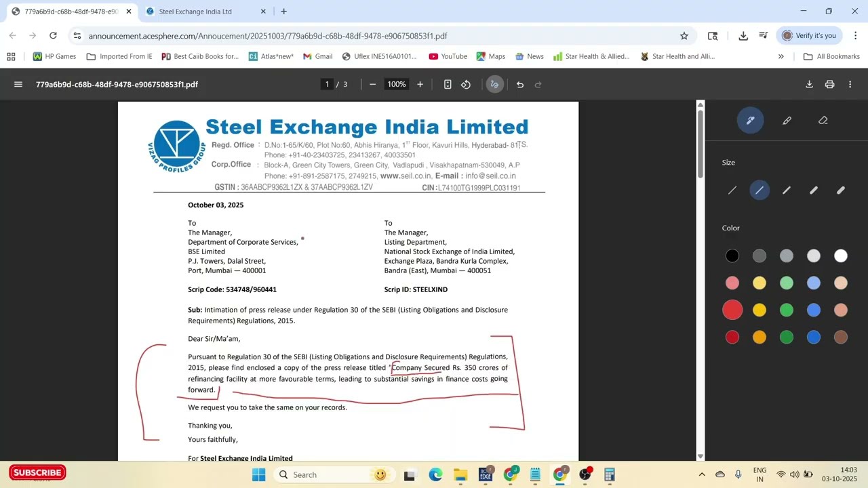Open the Gmail bookmark
This screenshot has height=488, width=868.
pos(317,56)
